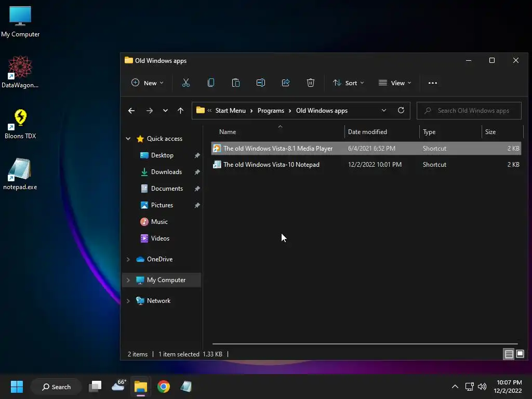Image resolution: width=532 pixels, height=399 pixels.
Task: Click the Search Old Windows apps field
Action: (469, 111)
